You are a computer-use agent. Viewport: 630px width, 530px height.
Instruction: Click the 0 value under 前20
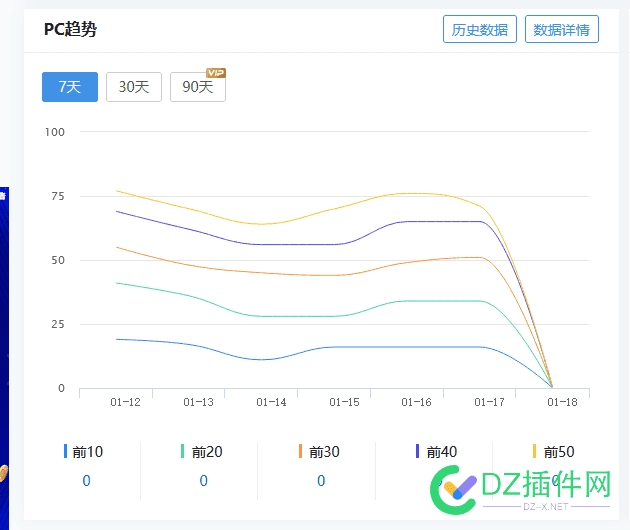point(204,481)
